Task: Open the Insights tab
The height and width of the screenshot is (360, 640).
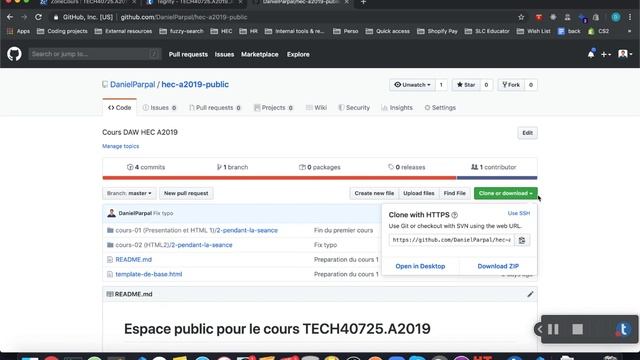Action: click(x=397, y=108)
